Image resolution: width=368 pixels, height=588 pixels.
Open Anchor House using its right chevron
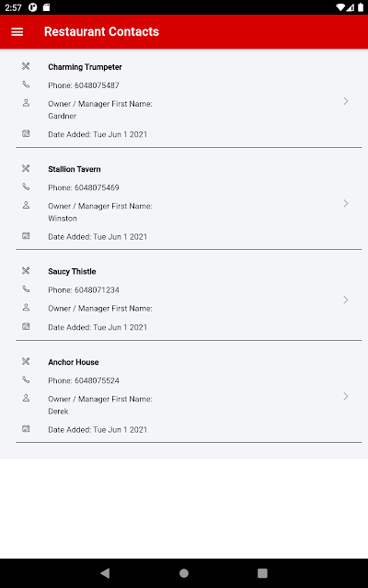point(346,396)
